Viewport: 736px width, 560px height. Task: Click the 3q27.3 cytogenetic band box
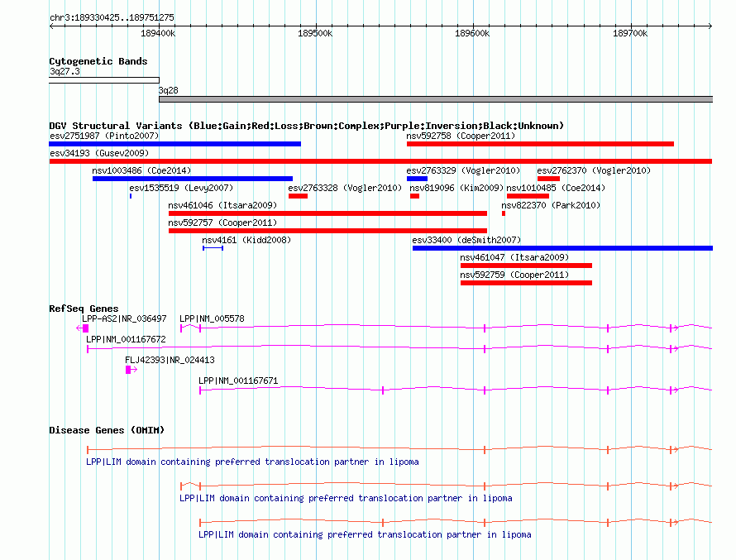click(104, 80)
